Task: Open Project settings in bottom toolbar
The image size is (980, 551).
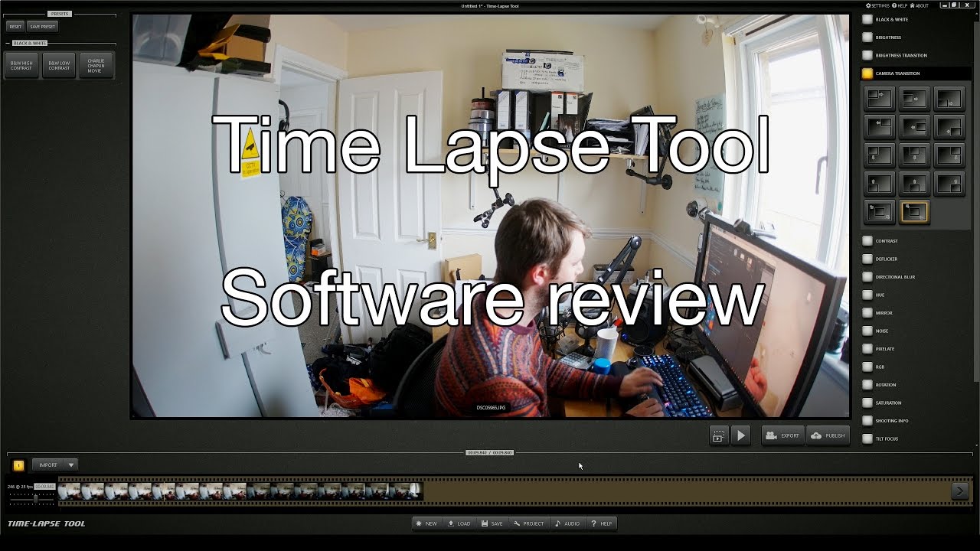Action: coord(529,523)
